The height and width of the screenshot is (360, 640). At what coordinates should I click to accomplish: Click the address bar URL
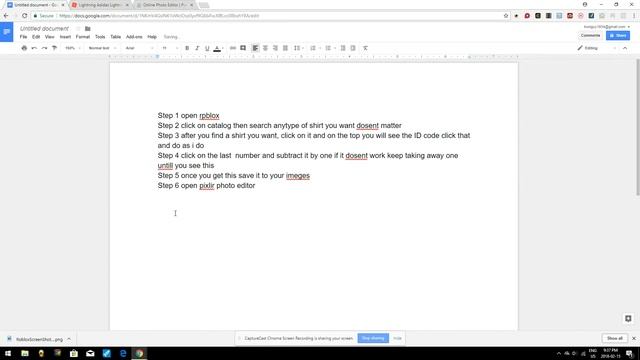click(159, 16)
